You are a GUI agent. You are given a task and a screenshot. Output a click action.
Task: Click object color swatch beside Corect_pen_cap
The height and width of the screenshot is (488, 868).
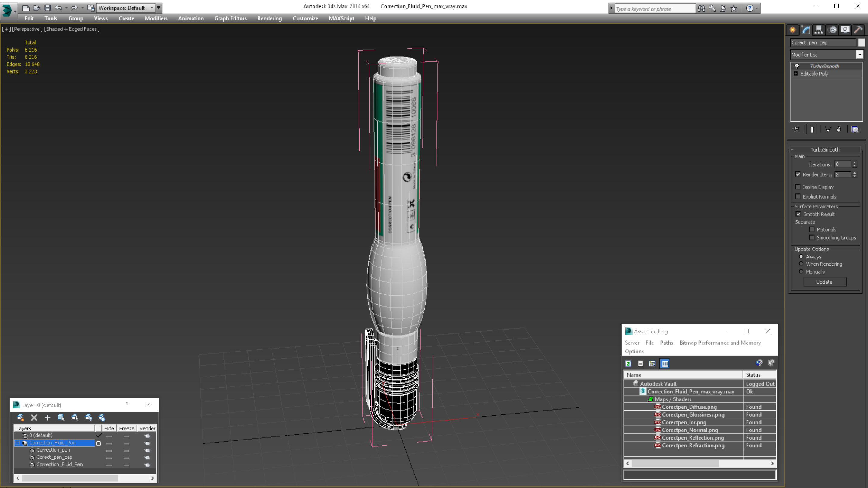tap(862, 42)
